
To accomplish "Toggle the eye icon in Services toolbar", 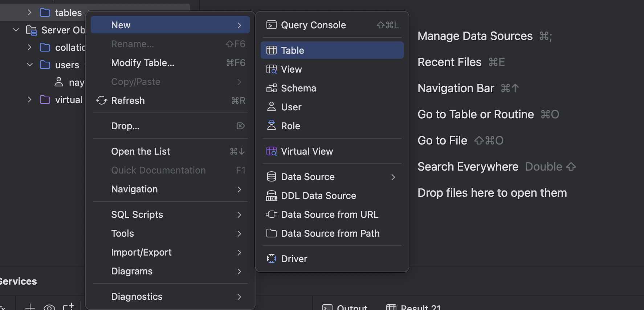I will pos(49,307).
